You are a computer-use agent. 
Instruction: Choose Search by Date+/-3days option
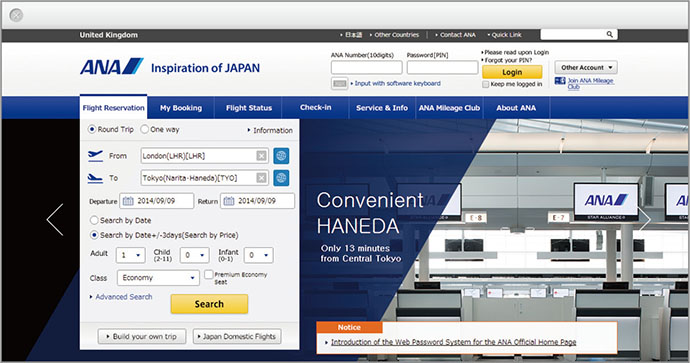pyautogui.click(x=94, y=235)
